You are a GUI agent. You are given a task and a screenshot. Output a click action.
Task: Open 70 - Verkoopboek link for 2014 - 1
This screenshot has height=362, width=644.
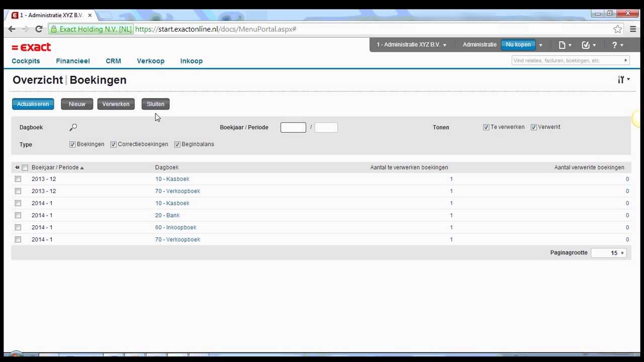178,239
